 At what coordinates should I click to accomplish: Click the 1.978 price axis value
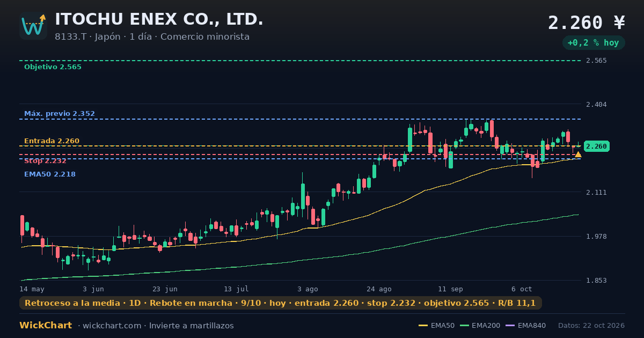pos(597,237)
